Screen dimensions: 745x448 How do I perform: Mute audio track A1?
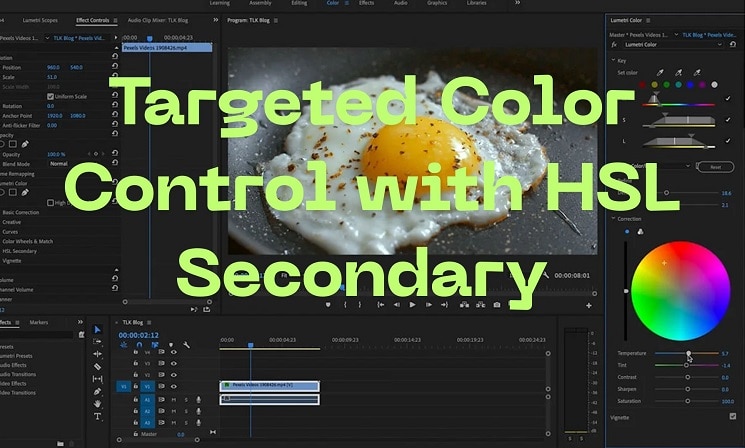tap(174, 400)
